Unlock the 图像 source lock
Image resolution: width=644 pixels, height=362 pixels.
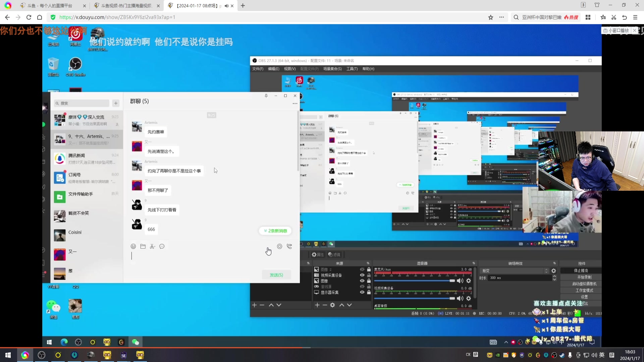(x=369, y=281)
